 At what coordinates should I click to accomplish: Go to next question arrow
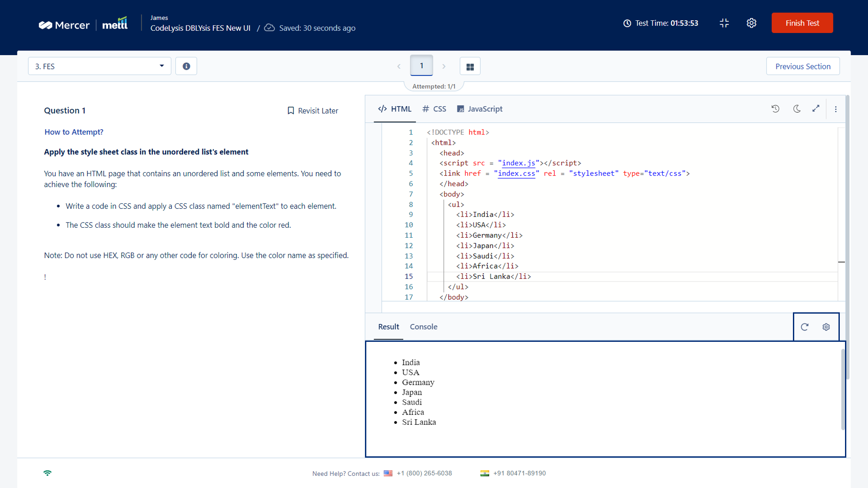point(444,66)
